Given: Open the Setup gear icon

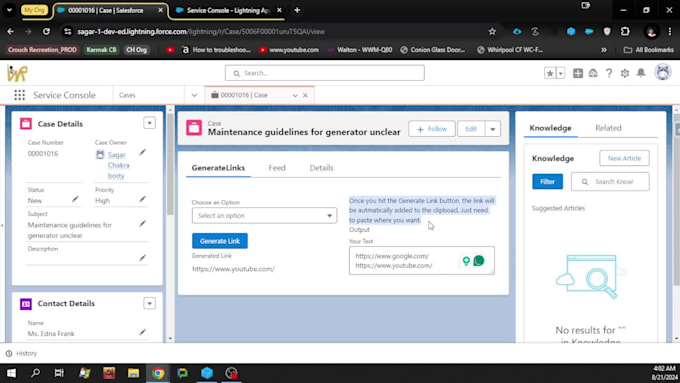Looking at the screenshot, I should coord(624,73).
